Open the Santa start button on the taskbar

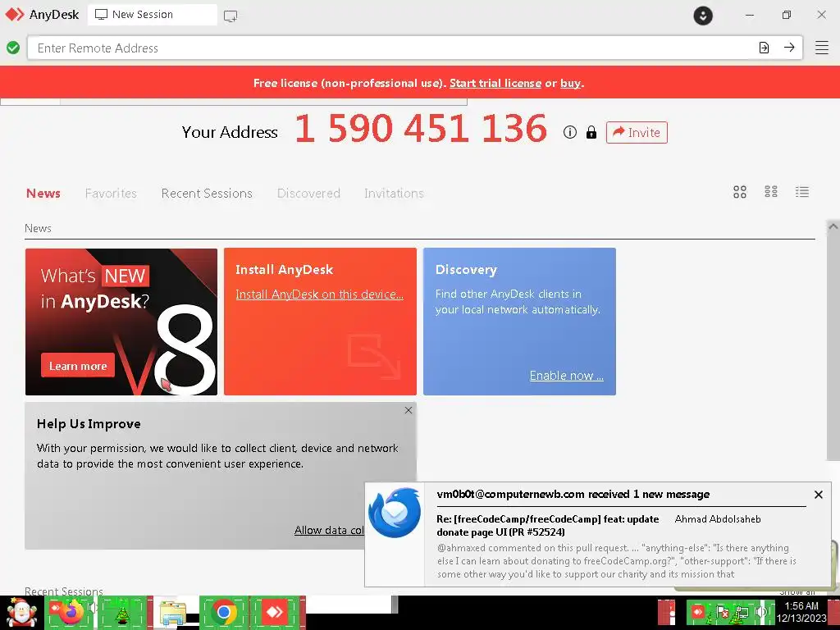coord(21,614)
